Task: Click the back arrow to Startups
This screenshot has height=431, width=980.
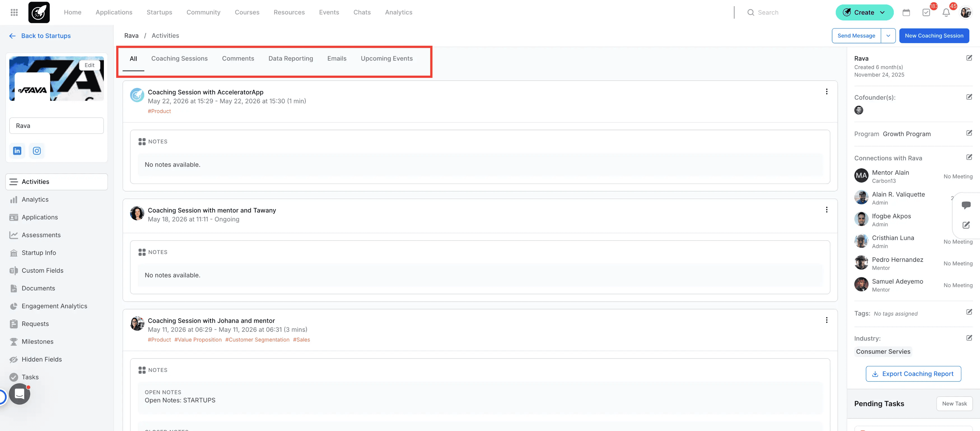Action: (x=13, y=36)
